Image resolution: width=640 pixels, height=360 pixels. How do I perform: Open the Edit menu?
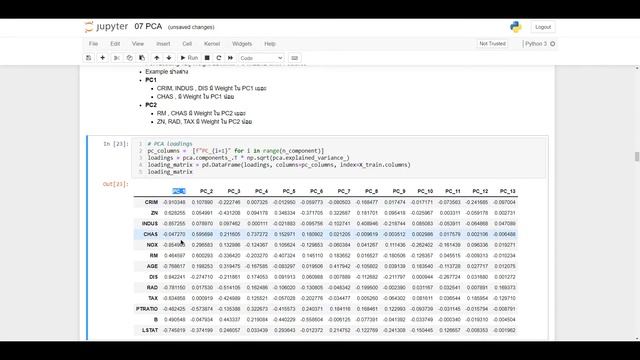115,44
